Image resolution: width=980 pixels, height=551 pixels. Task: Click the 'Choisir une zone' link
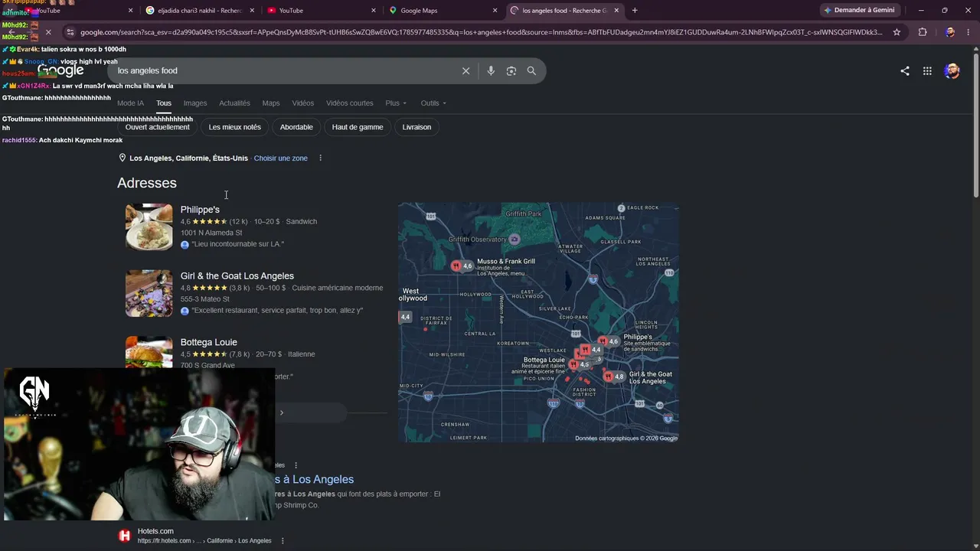click(x=281, y=158)
